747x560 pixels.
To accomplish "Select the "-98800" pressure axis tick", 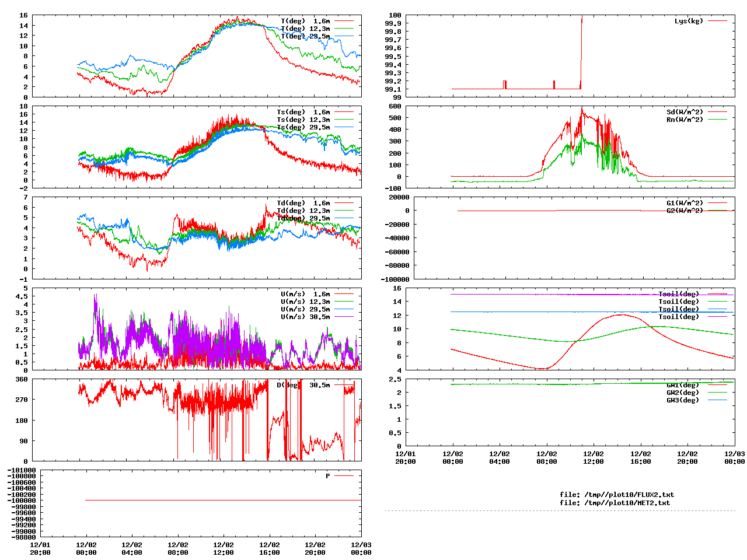I will tap(24, 537).
